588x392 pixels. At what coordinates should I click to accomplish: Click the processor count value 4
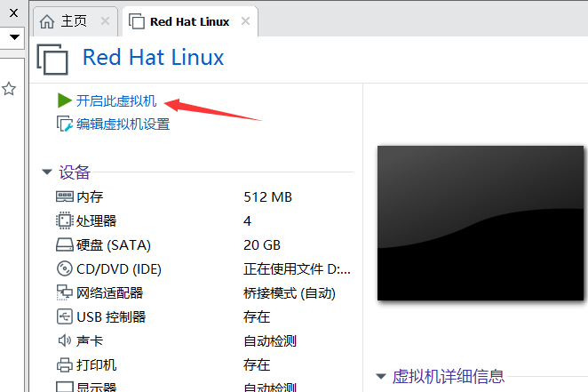coord(247,221)
